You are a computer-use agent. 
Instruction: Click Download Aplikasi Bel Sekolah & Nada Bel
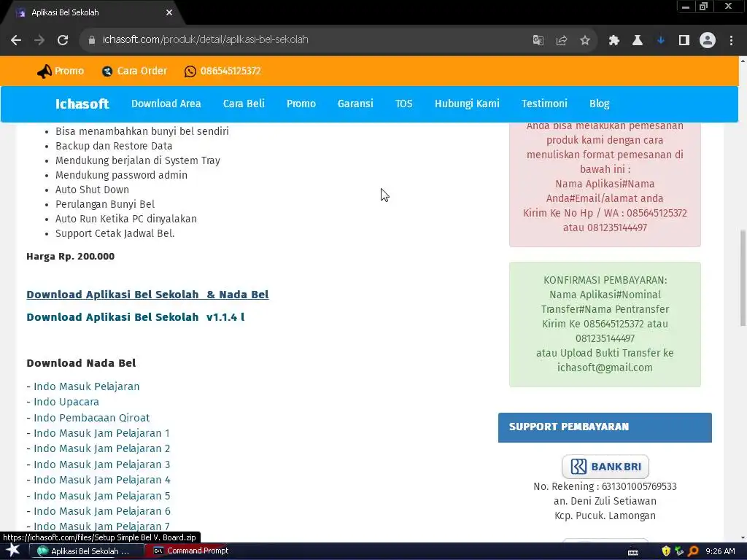[x=147, y=295]
